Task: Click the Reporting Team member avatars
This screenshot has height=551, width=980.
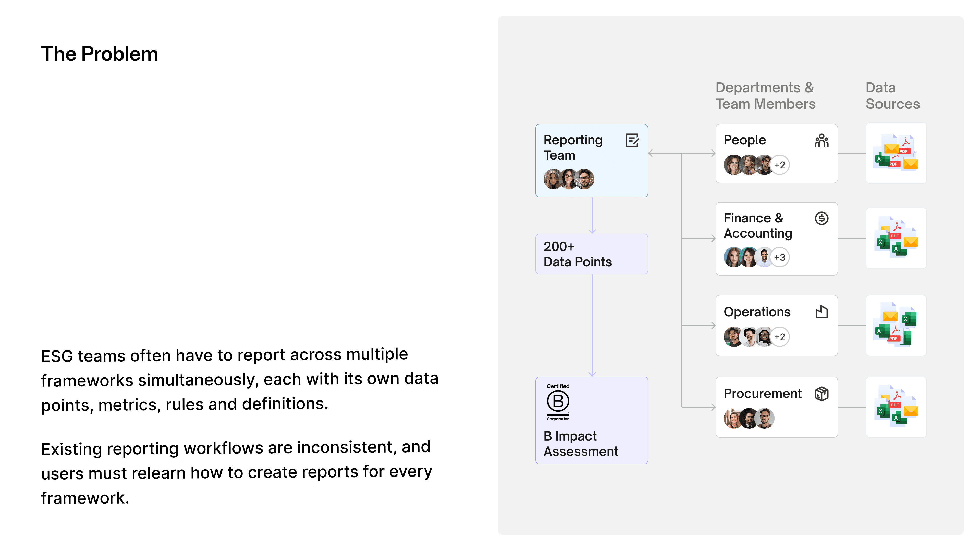Action: [x=569, y=179]
